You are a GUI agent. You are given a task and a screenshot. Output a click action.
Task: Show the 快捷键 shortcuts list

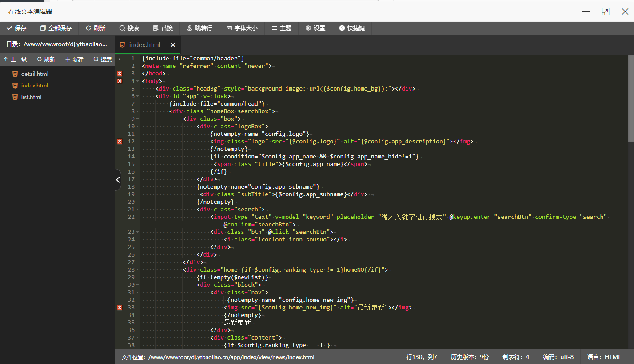pyautogui.click(x=352, y=28)
